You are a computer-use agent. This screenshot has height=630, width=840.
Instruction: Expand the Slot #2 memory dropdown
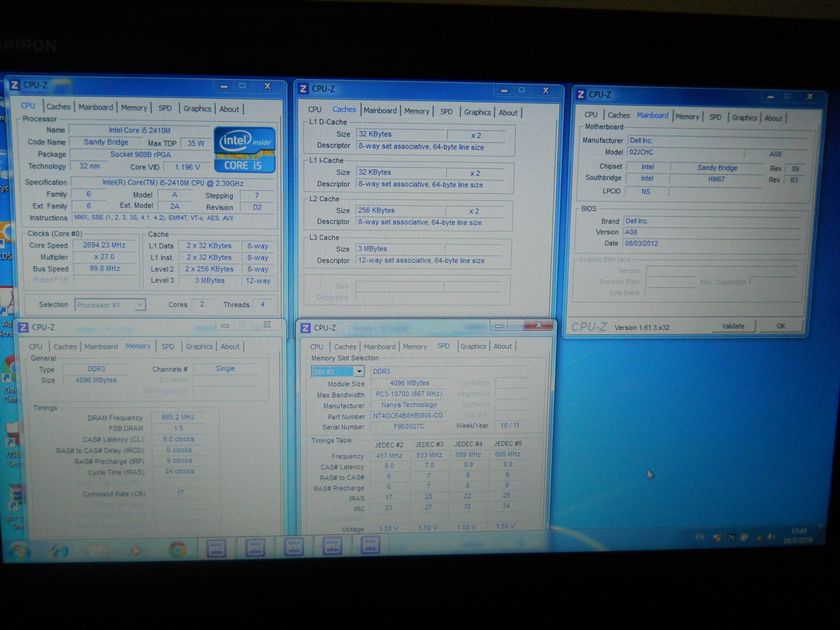coord(359,372)
